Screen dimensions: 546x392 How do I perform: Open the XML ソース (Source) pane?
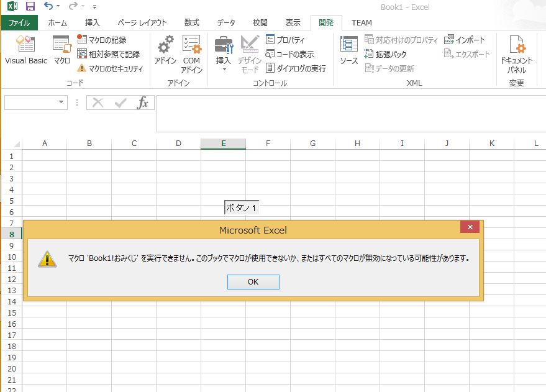[349, 50]
